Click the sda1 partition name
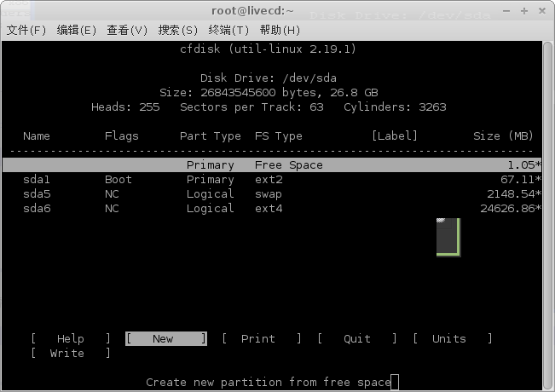 click(x=37, y=180)
